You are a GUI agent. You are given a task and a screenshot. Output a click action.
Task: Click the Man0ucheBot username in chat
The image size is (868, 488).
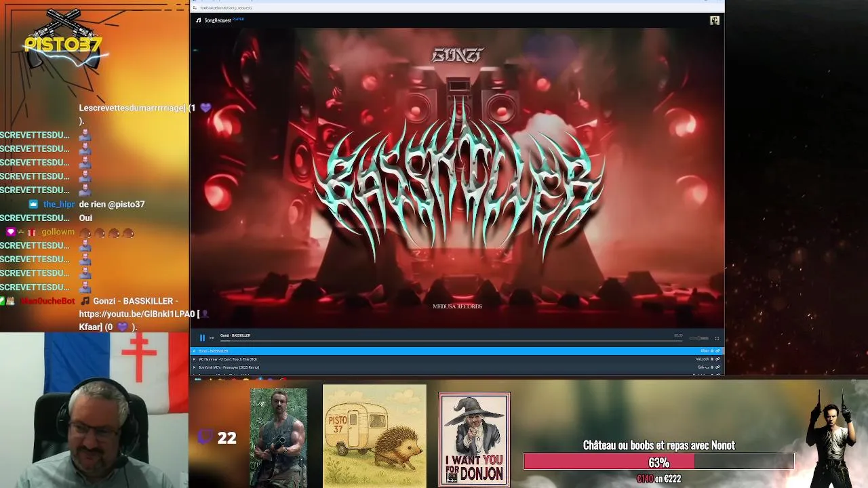click(x=47, y=301)
